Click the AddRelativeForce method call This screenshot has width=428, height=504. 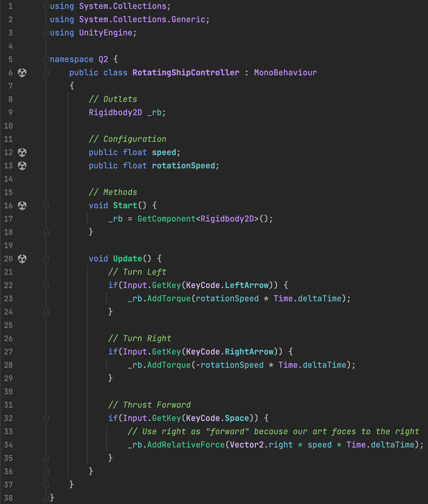pyautogui.click(x=185, y=445)
